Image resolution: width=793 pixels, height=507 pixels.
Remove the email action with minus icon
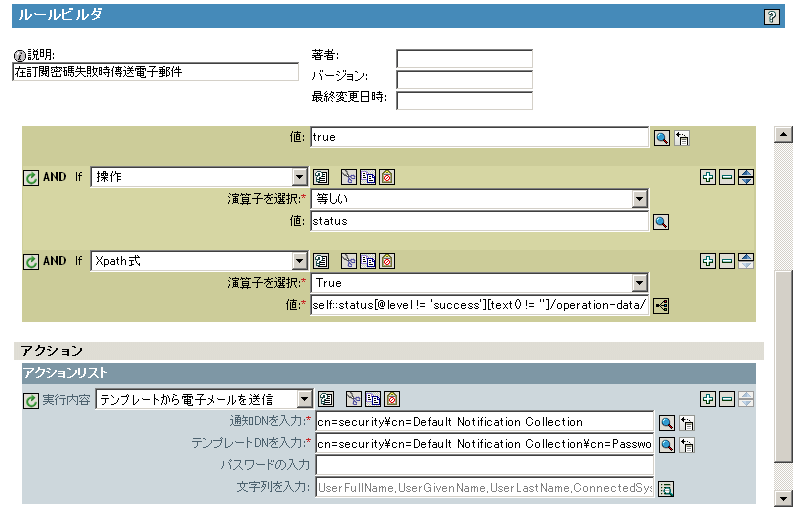point(727,399)
